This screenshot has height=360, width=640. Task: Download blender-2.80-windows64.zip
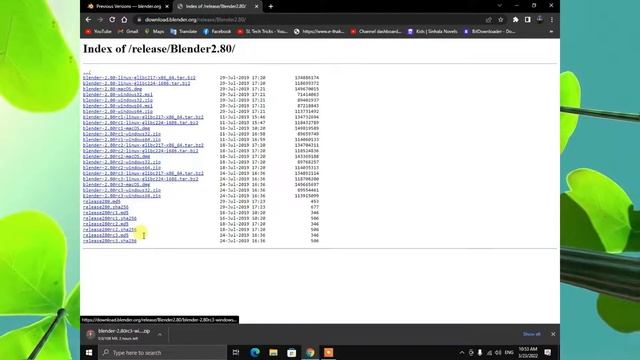[118, 111]
